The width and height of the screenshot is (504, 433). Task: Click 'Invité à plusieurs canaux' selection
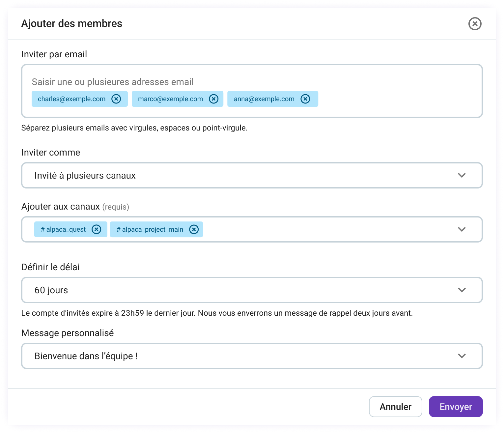tap(85, 175)
